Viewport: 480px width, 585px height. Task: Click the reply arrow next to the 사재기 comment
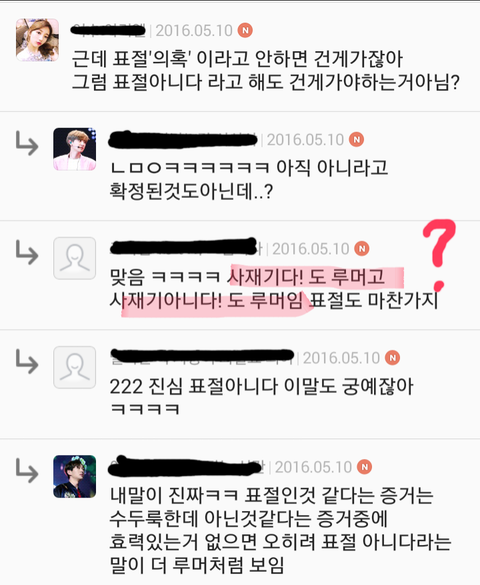[x=27, y=253]
